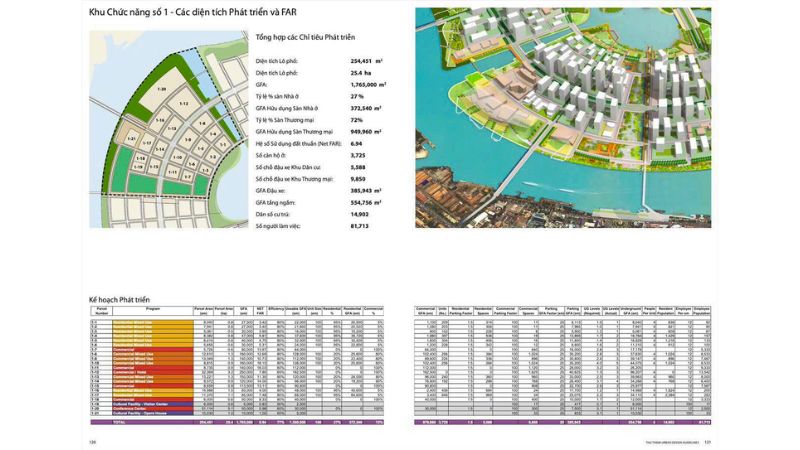Click page number 120 in the footer
The height and width of the screenshot is (450, 800).
tap(93, 441)
